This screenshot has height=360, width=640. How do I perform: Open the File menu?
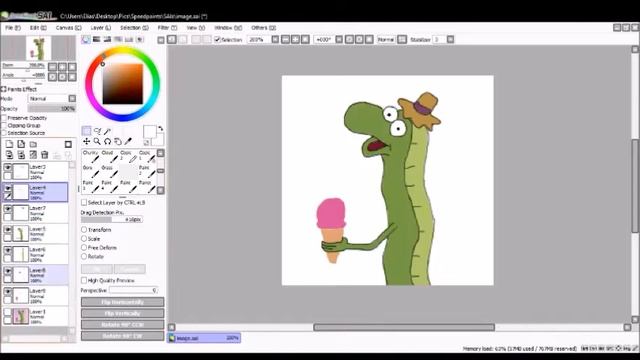click(x=13, y=28)
